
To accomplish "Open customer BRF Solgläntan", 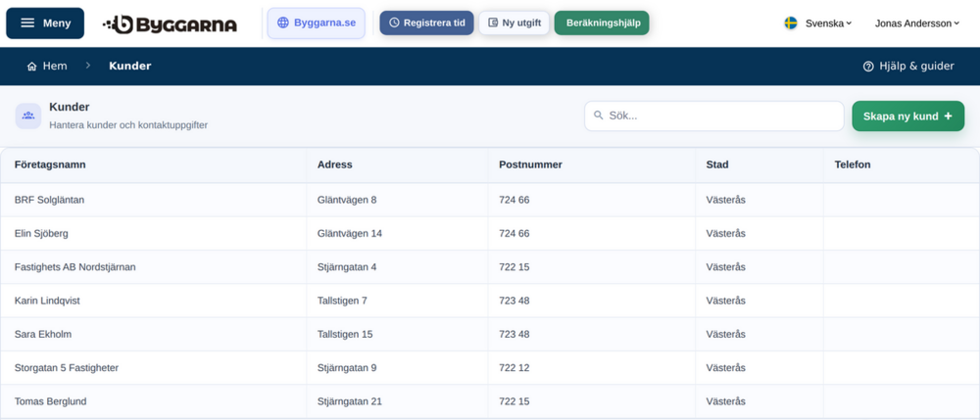I will [x=49, y=200].
